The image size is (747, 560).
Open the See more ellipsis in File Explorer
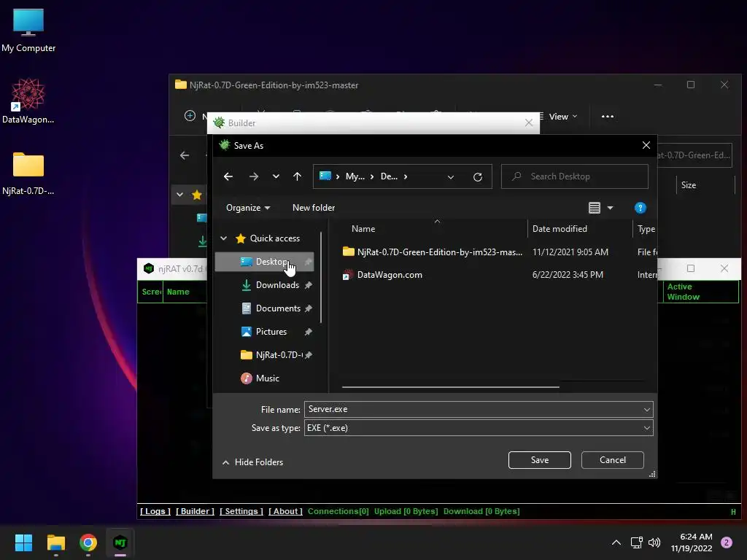tap(608, 117)
